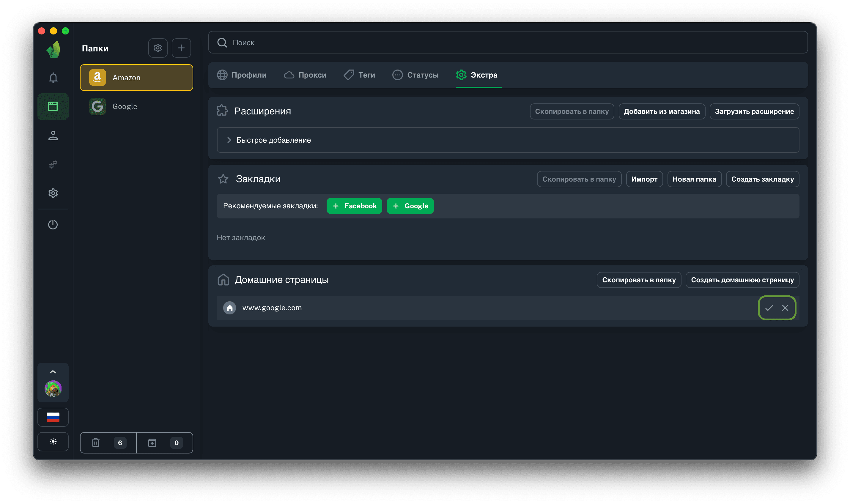Open the settings gear in the left sidebar
Image resolution: width=850 pixels, height=504 pixels.
coord(53,193)
